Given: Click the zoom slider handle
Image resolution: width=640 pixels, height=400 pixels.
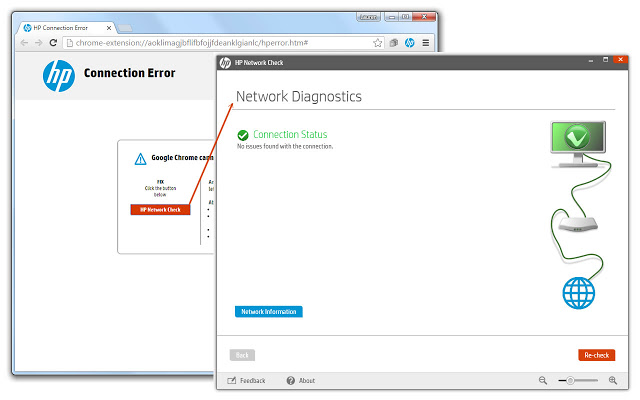Looking at the screenshot, I should click(x=570, y=380).
